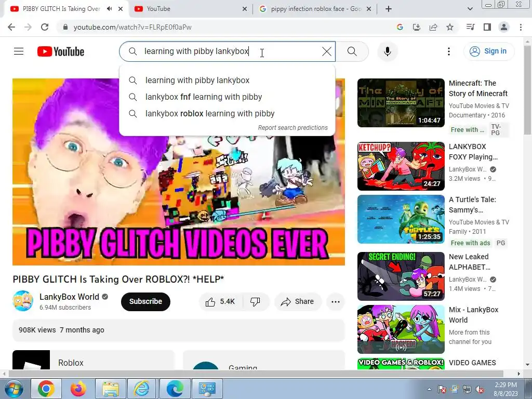Open the Chrome profile avatar

[504, 27]
